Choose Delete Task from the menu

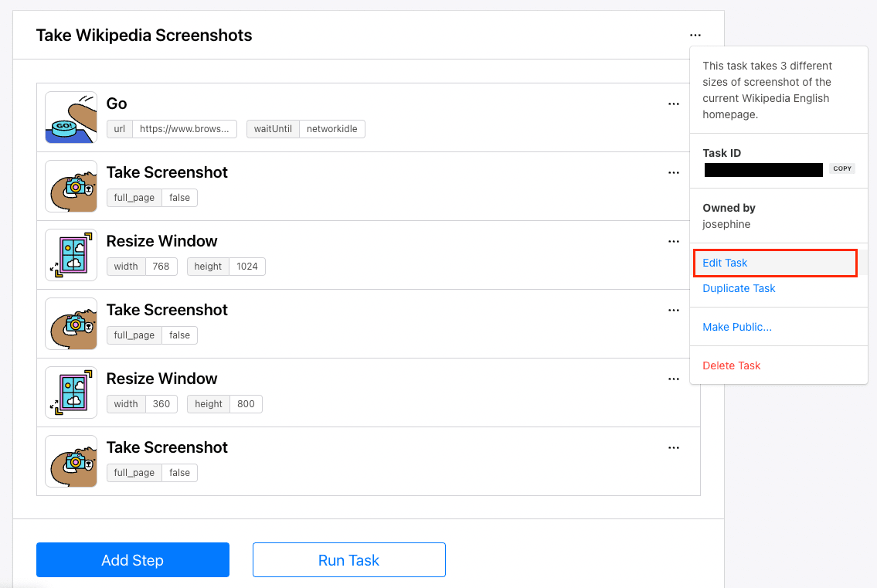tap(732, 365)
